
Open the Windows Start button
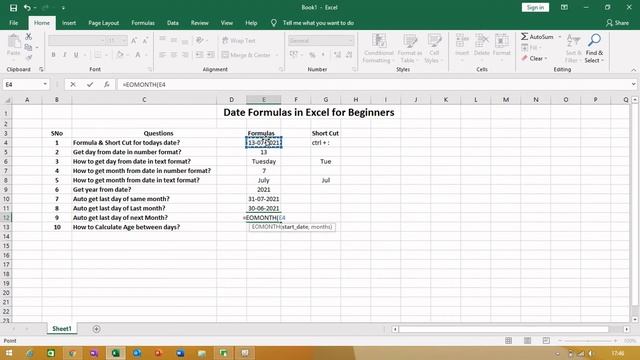point(8,353)
